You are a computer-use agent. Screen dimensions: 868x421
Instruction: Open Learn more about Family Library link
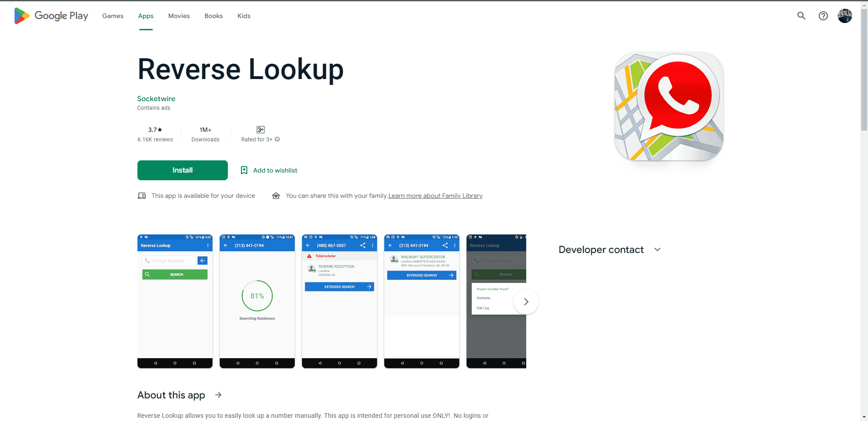(435, 196)
